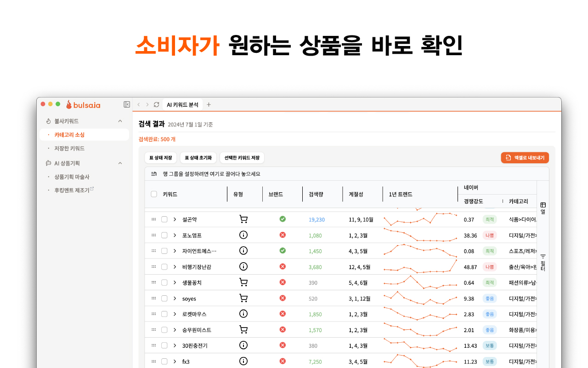Viewport: 588px width, 368px height.
Task: Click the cart icon for 생물꽁치
Action: [x=243, y=282]
